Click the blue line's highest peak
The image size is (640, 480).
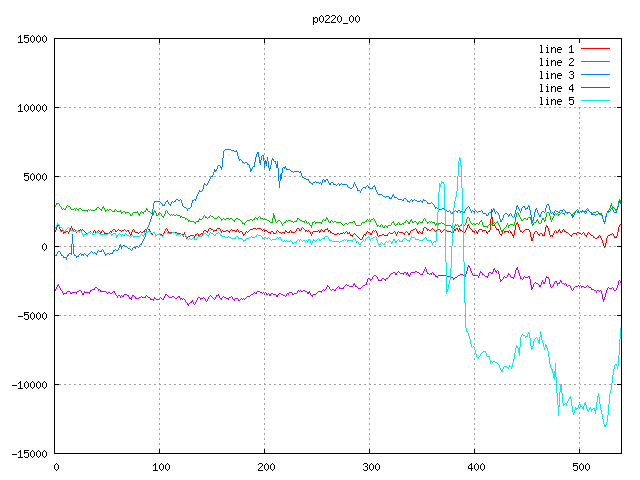point(226,150)
